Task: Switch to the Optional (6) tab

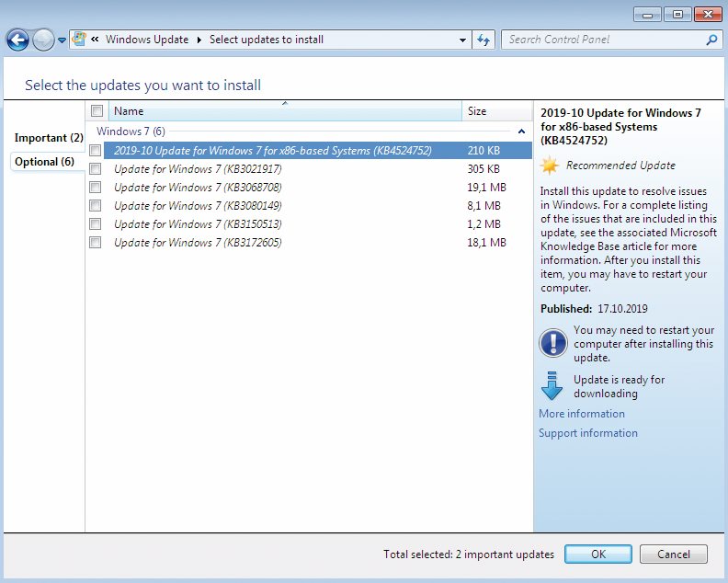Action: (x=44, y=162)
